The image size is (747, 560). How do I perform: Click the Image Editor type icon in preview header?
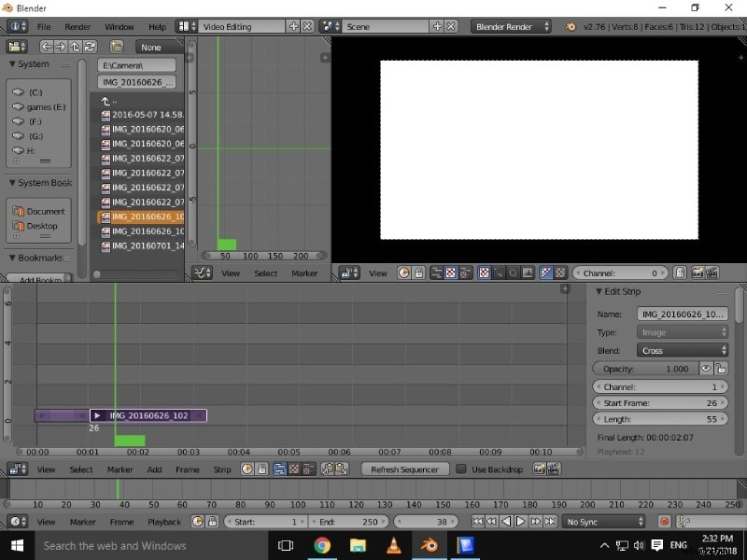point(349,273)
